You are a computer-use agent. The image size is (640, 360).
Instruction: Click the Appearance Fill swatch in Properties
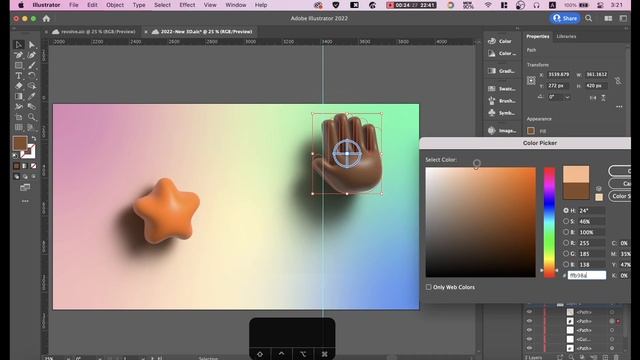(x=531, y=131)
